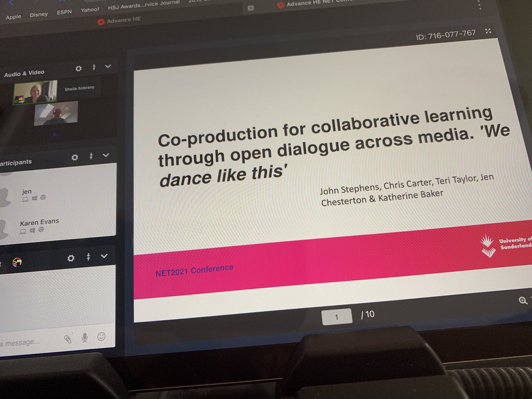Collapse the Participants panel
Image resolution: width=532 pixels, height=399 pixels.
coord(105,156)
